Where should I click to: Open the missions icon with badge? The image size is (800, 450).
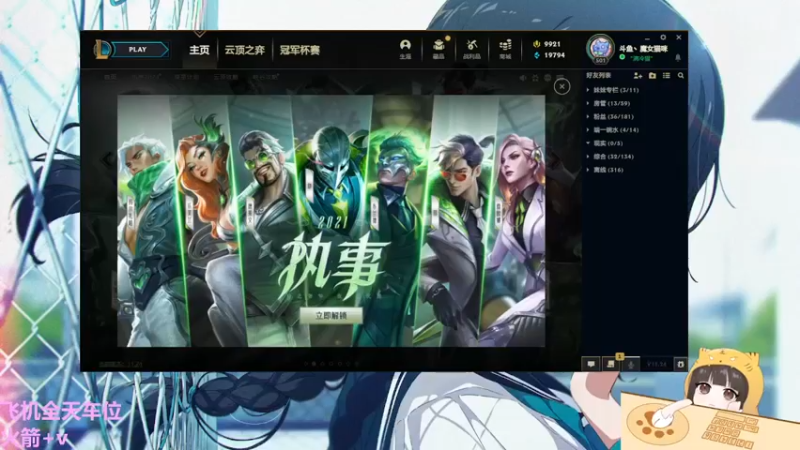611,364
